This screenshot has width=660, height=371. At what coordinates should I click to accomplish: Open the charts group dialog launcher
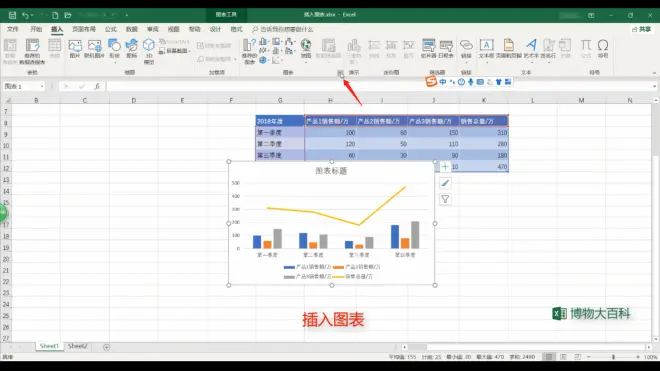click(340, 73)
